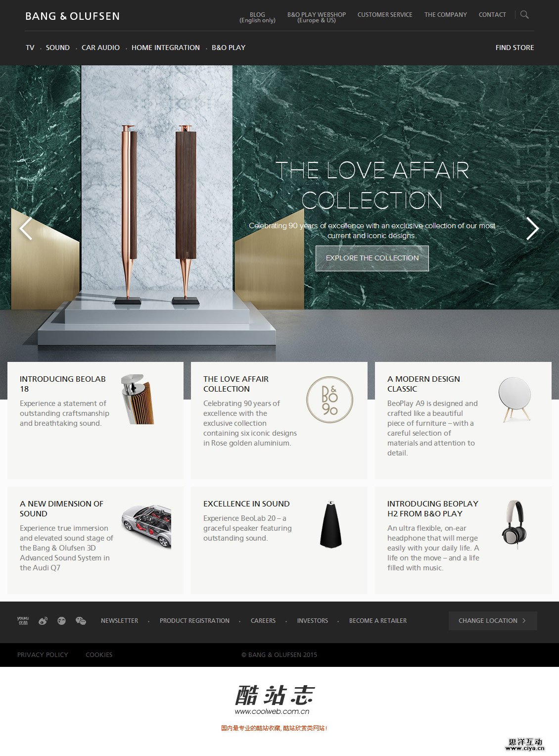Open Product Registration link
Image resolution: width=559 pixels, height=756 pixels.
194,621
